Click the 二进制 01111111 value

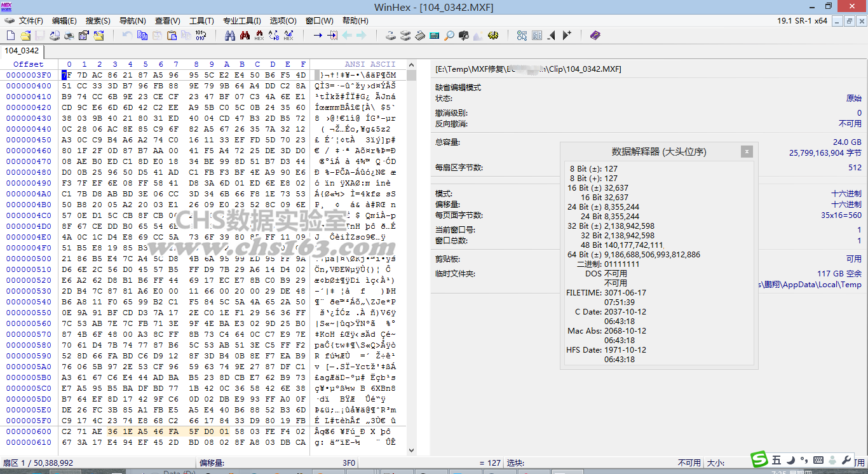pos(622,264)
